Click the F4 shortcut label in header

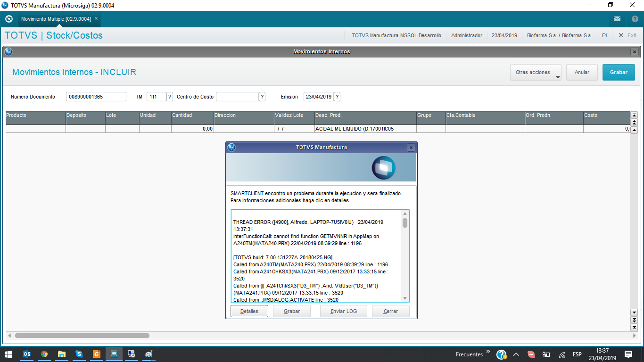coord(604,35)
